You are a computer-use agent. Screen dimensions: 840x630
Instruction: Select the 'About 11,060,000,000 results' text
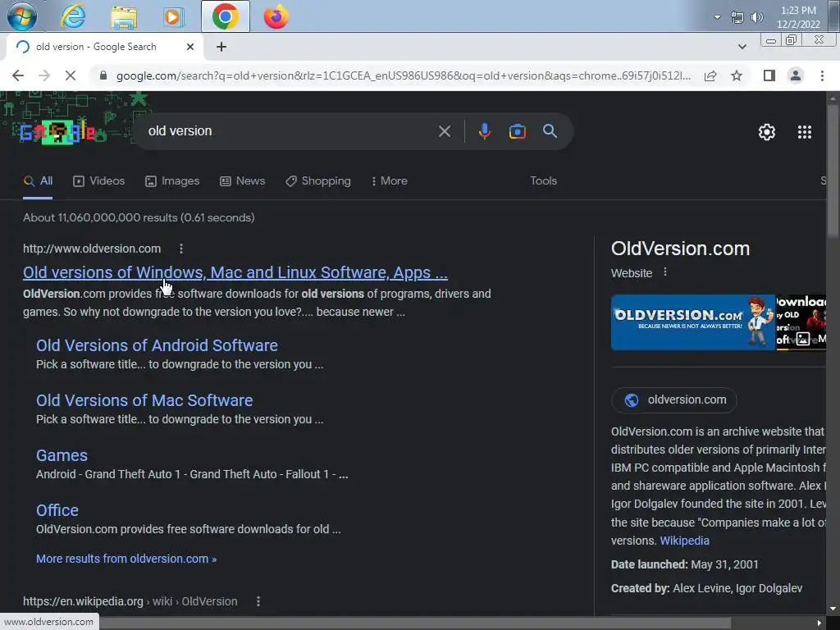tap(139, 217)
